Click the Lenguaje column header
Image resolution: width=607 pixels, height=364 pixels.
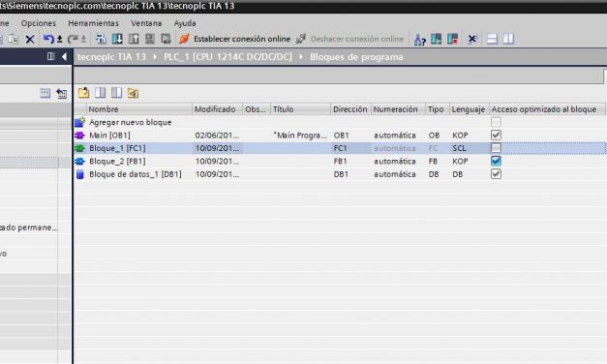(x=469, y=109)
